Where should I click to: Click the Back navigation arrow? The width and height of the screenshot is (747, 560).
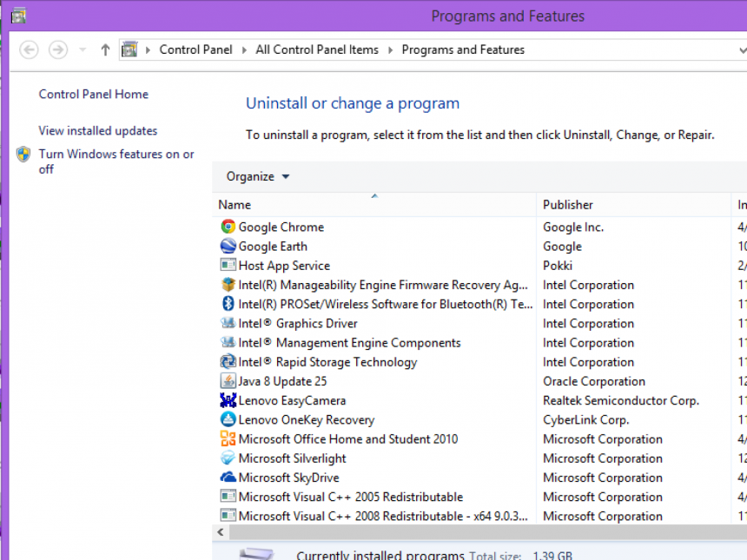tap(29, 49)
